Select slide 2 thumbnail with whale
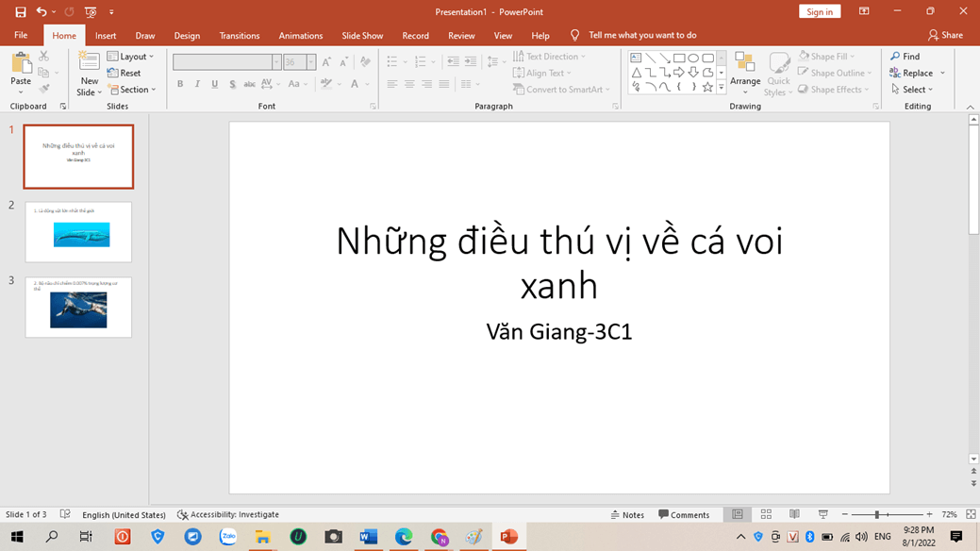980x551 pixels. [79, 232]
